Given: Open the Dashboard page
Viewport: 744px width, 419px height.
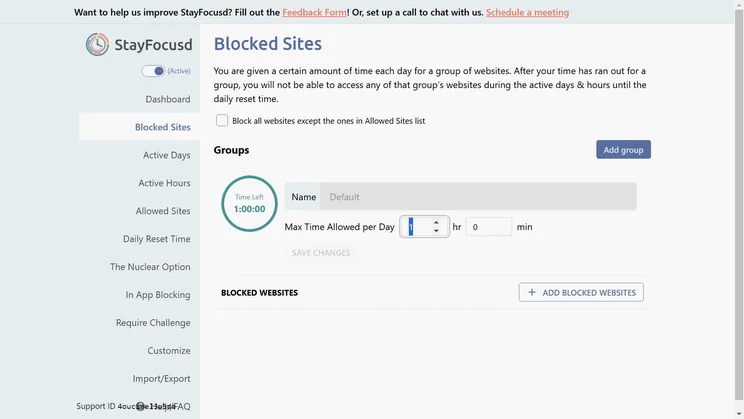Looking at the screenshot, I should point(167,99).
